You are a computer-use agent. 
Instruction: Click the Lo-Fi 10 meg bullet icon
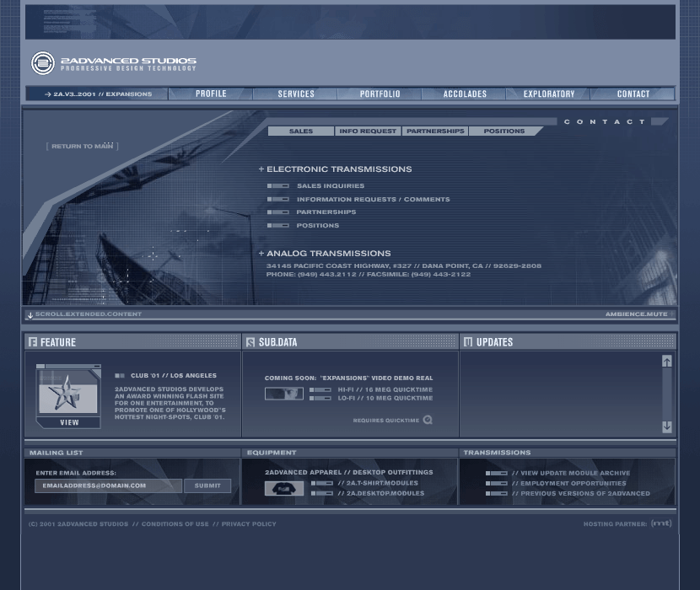click(320, 399)
